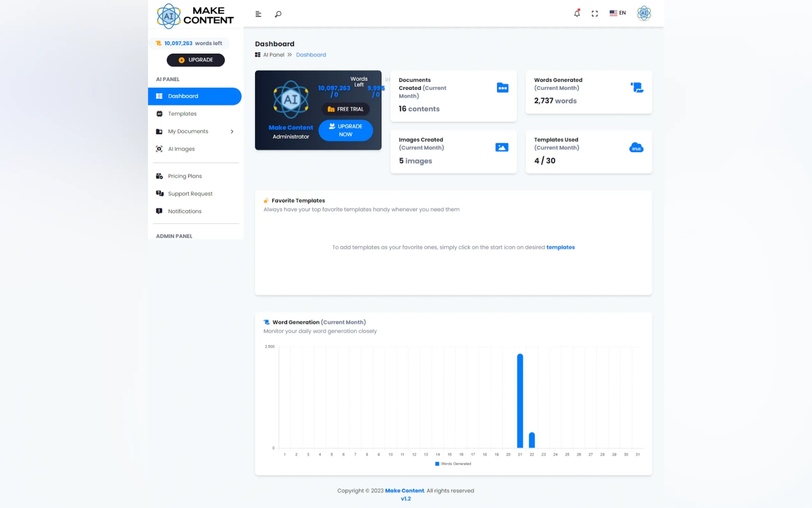Viewport: 812px width, 508px height.
Task: Click the black UPGRADE button
Action: pyautogui.click(x=196, y=60)
